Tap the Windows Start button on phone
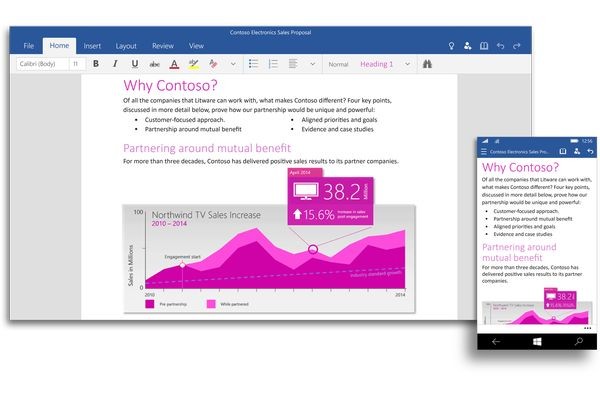 (537, 341)
